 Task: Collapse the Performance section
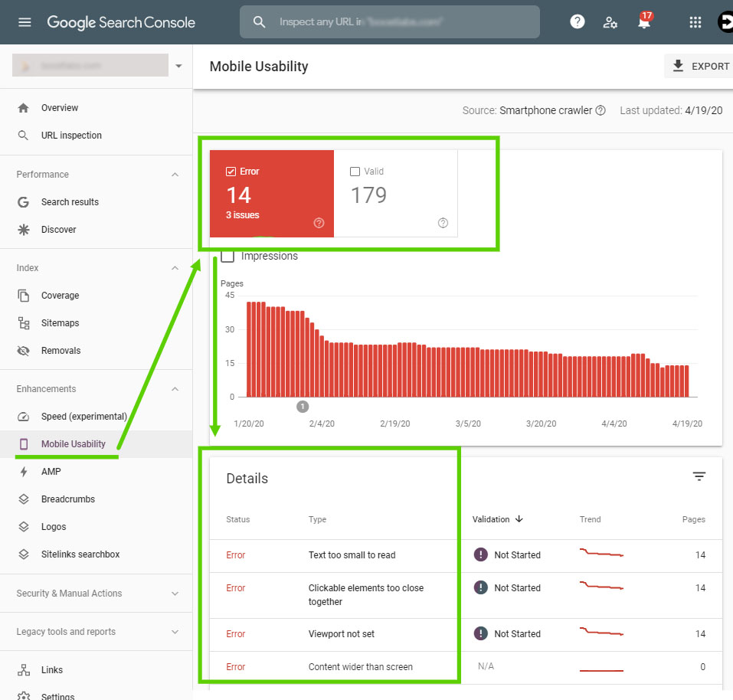point(175,175)
